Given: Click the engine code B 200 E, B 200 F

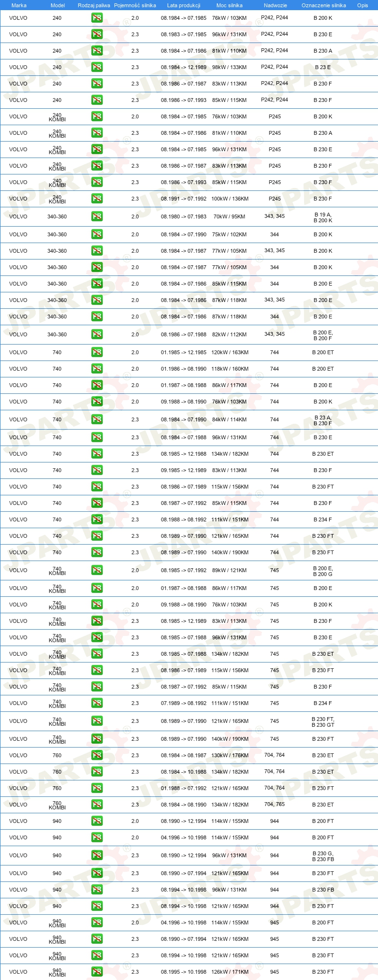Looking at the screenshot, I should pos(323,335).
